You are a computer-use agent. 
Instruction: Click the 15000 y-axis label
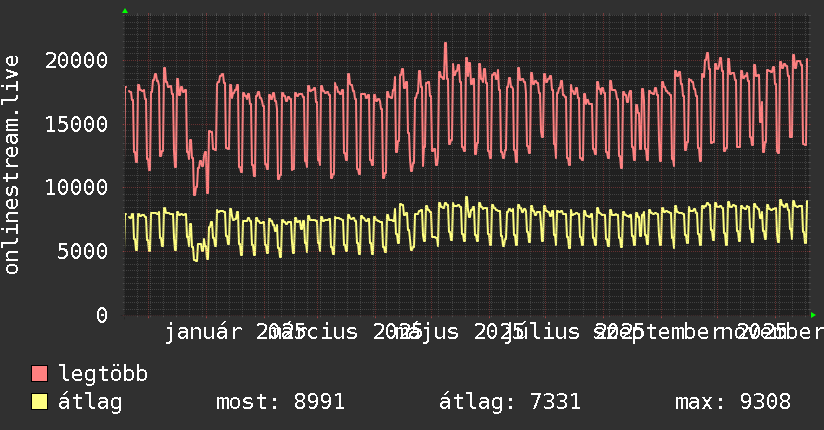[76, 125]
